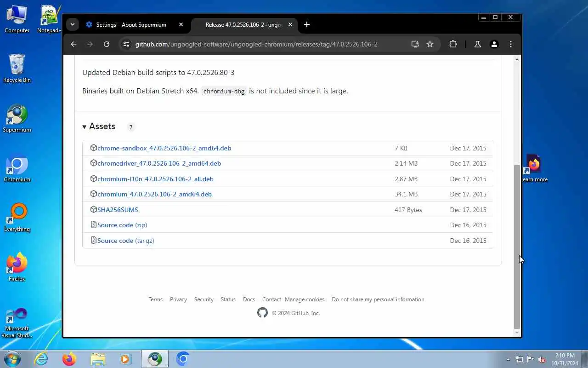
Task: Open the Status footer link
Action: pyautogui.click(x=228, y=299)
